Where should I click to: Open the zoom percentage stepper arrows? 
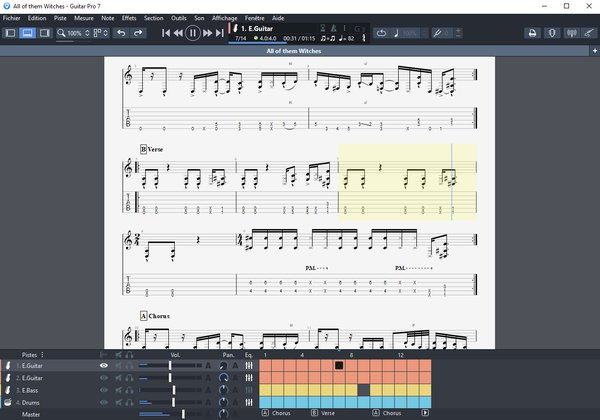87,33
